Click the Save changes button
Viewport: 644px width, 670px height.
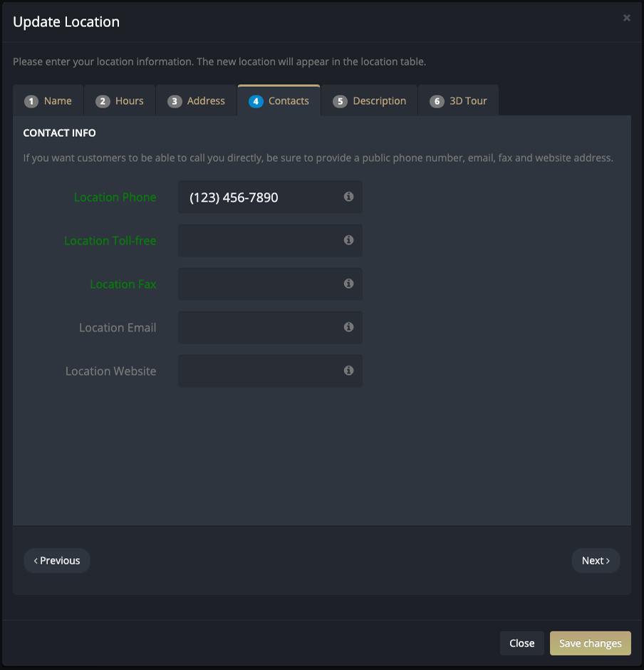590,643
